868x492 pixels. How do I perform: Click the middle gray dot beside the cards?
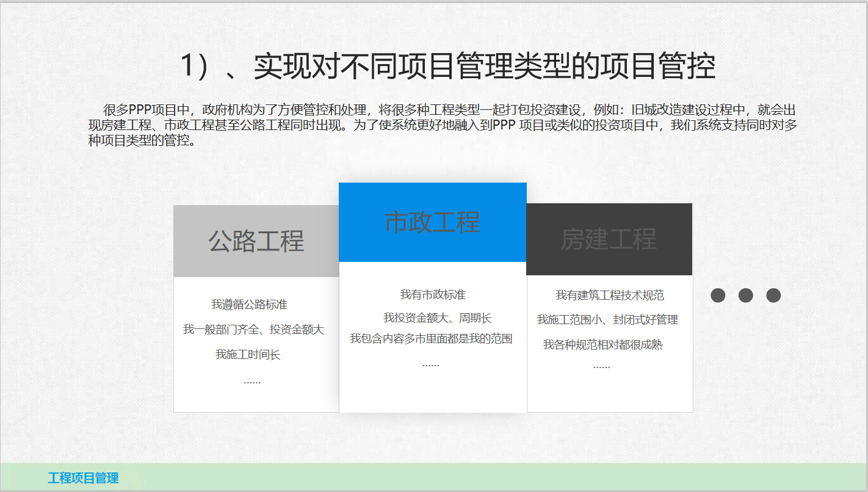click(745, 295)
